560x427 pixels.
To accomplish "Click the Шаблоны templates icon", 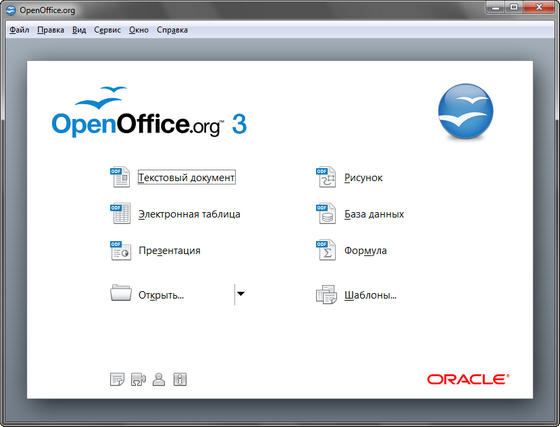I will coord(326,295).
